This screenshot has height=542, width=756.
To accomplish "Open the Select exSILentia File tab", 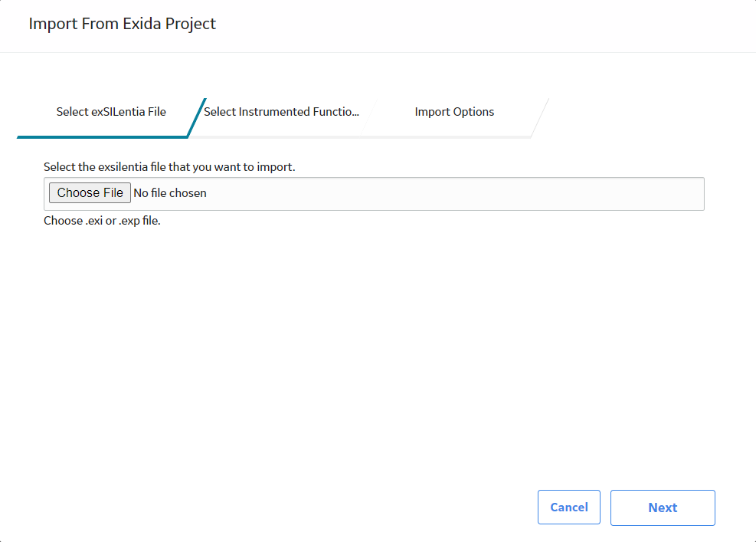I will [111, 112].
